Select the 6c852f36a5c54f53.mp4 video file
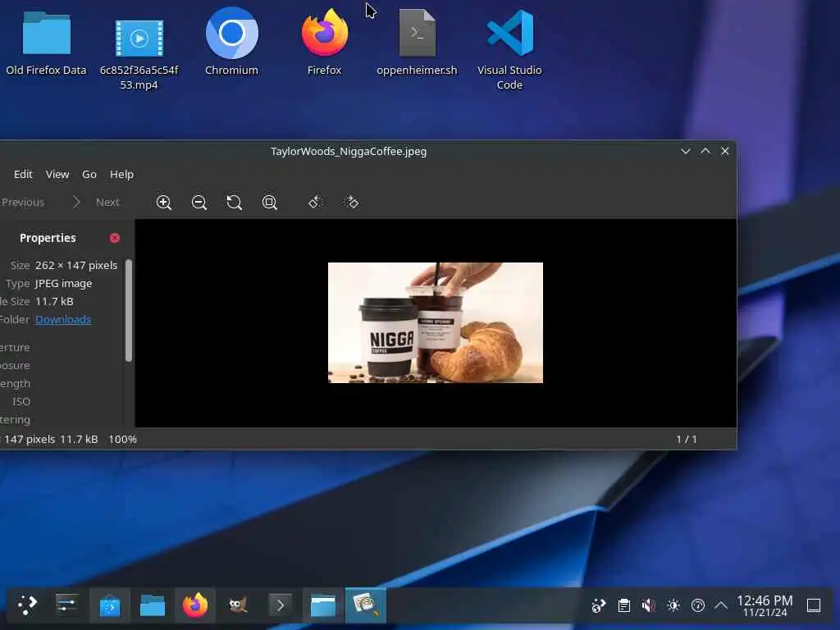This screenshot has width=840, height=630. point(139,53)
